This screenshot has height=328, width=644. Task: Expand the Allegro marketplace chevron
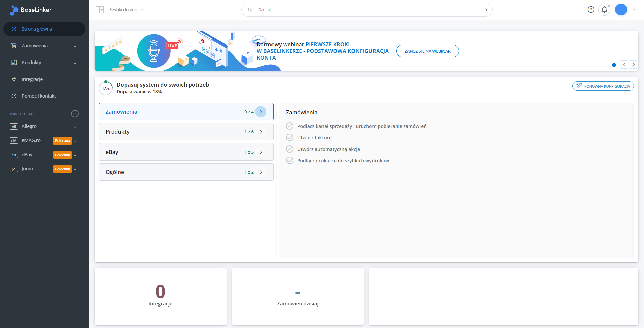tap(75, 127)
